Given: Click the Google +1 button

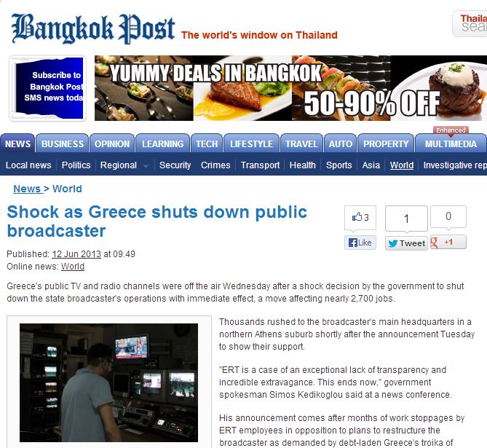Looking at the screenshot, I should click(x=448, y=242).
